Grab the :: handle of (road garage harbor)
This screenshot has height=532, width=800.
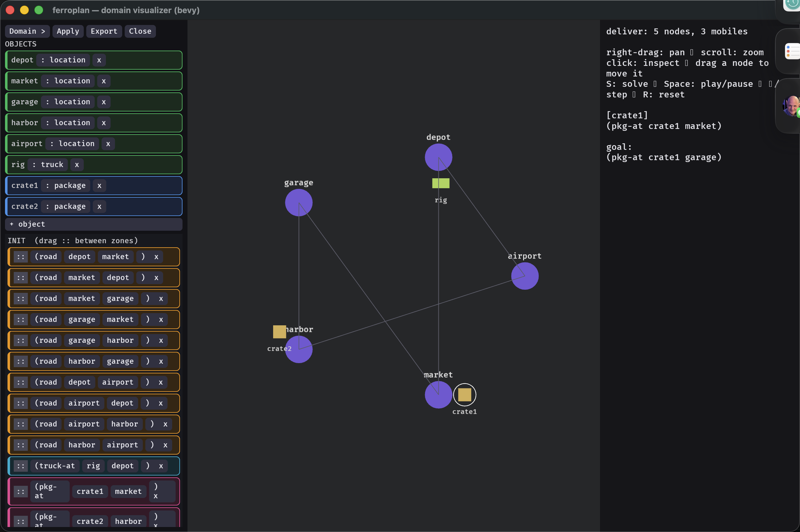(21, 341)
